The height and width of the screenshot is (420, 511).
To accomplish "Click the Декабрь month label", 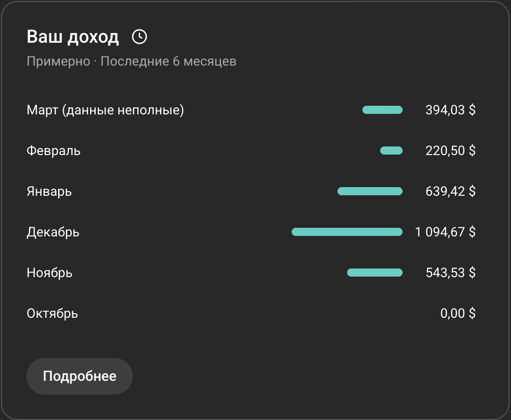I will click(x=53, y=232).
